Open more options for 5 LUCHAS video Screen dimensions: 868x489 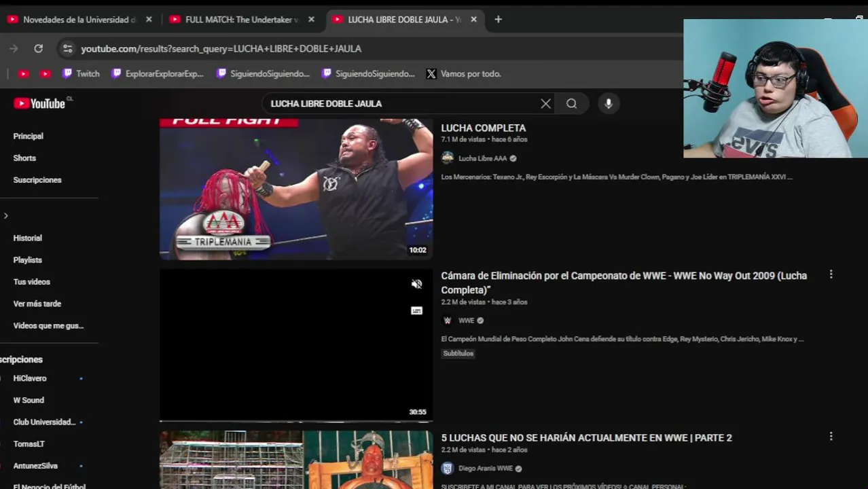[831, 437]
